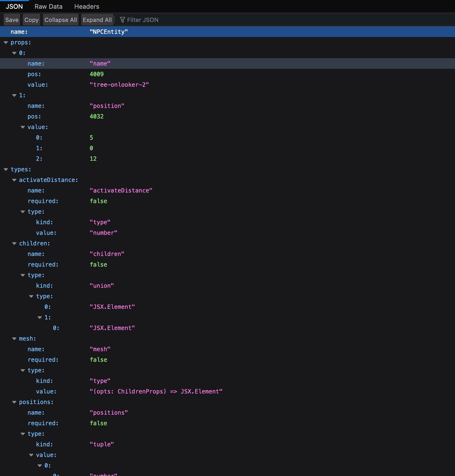Click Expand All in the toolbar
The width and height of the screenshot is (455, 476).
point(97,20)
